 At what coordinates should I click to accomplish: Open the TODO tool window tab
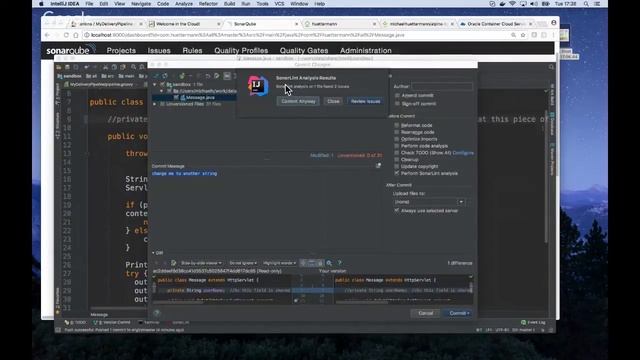[76, 322]
